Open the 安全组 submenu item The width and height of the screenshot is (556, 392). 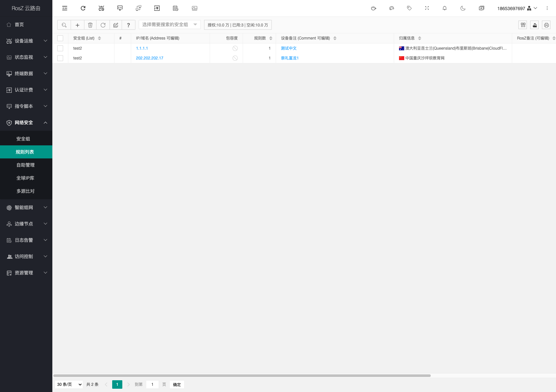23,139
